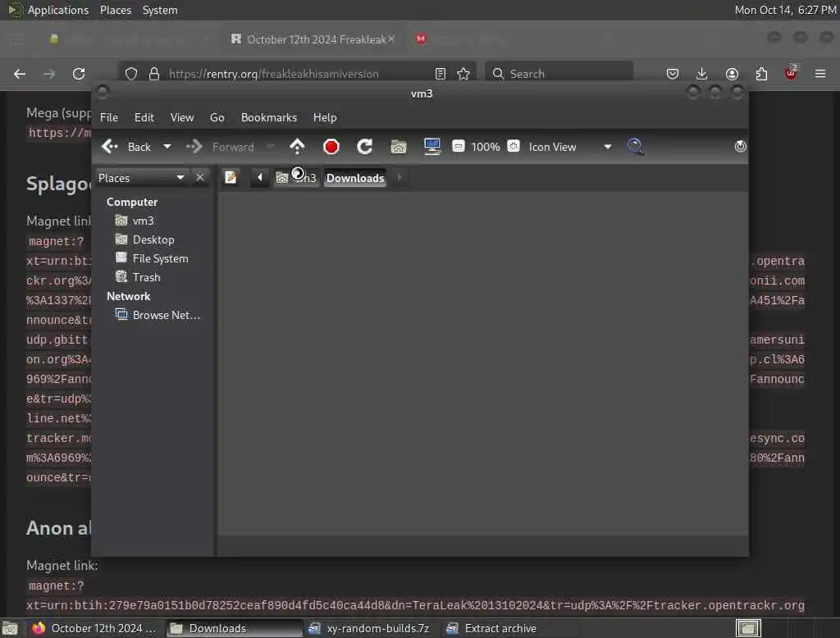Open the file manager search magnifier
Viewport: 840px width, 638px height.
[x=635, y=147]
